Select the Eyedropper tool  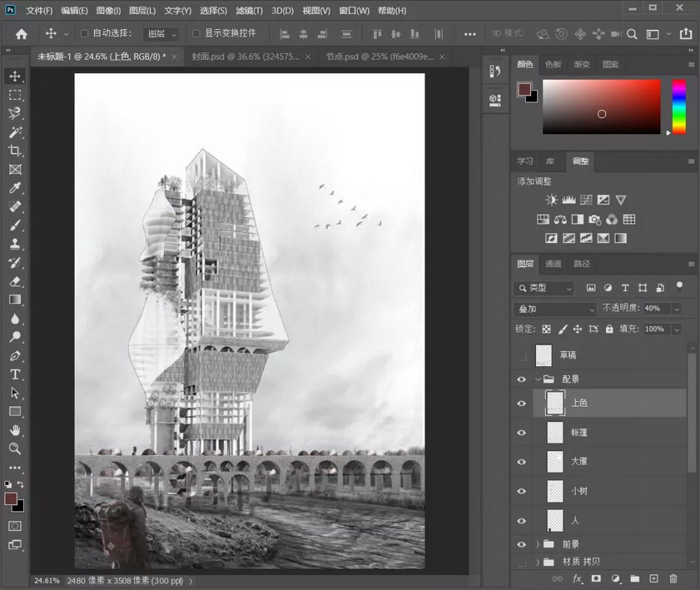pos(15,188)
